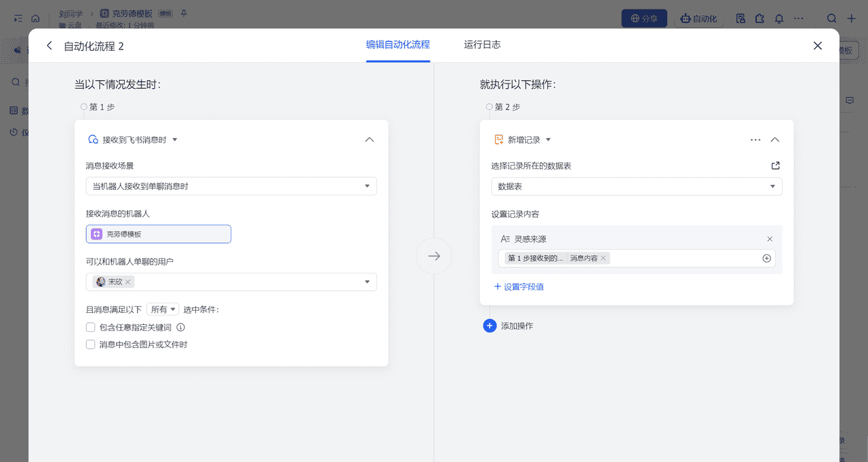The image size is (868, 462).
Task: Collapse the 接收到飞书消息时 step card
Action: [x=370, y=140]
